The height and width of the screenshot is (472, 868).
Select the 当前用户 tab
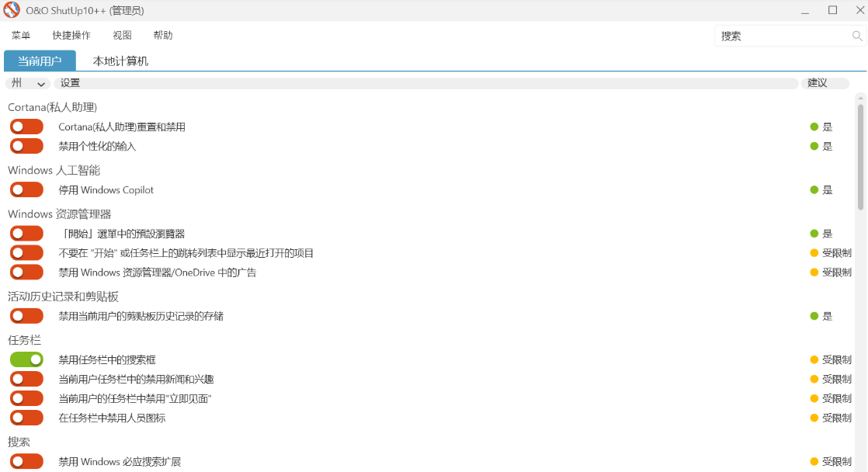pyautogui.click(x=40, y=60)
